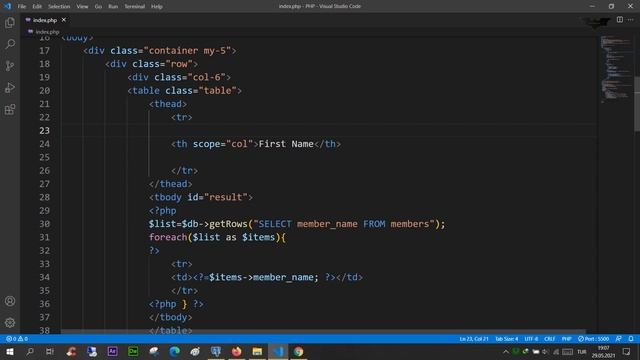Click the feedback icon in status bar
Screen dimensions: 640x360
[x=619, y=339]
